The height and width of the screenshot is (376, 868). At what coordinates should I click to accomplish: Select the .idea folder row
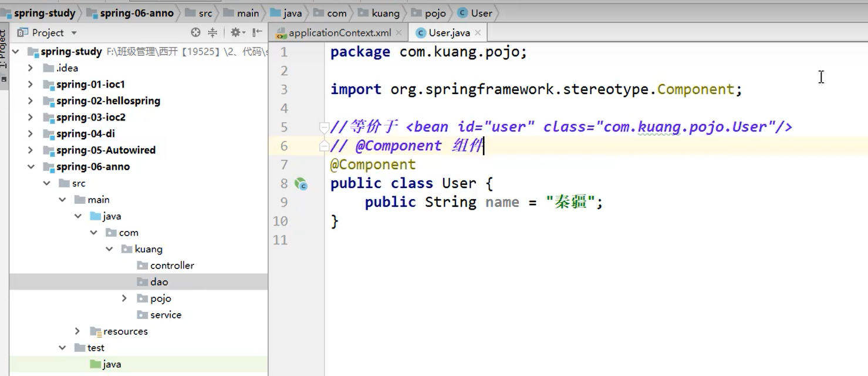pyautogui.click(x=139, y=68)
